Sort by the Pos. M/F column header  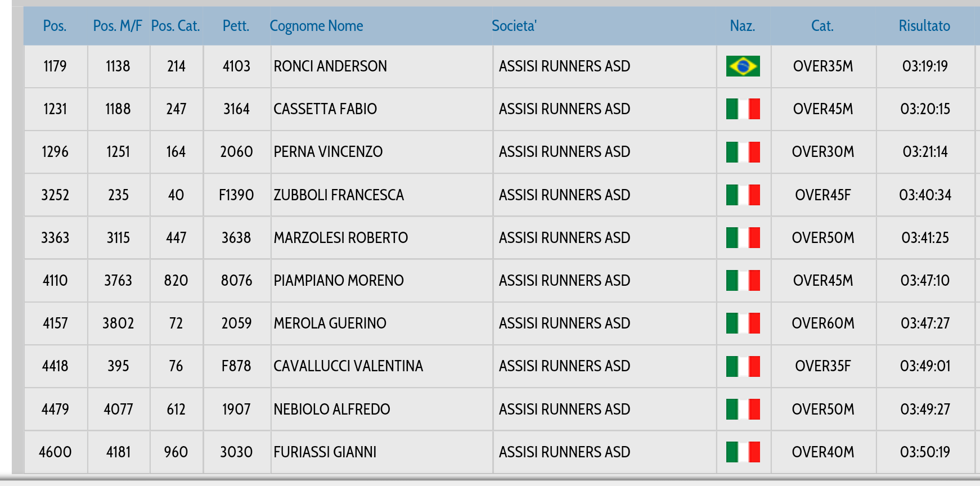coord(118,26)
